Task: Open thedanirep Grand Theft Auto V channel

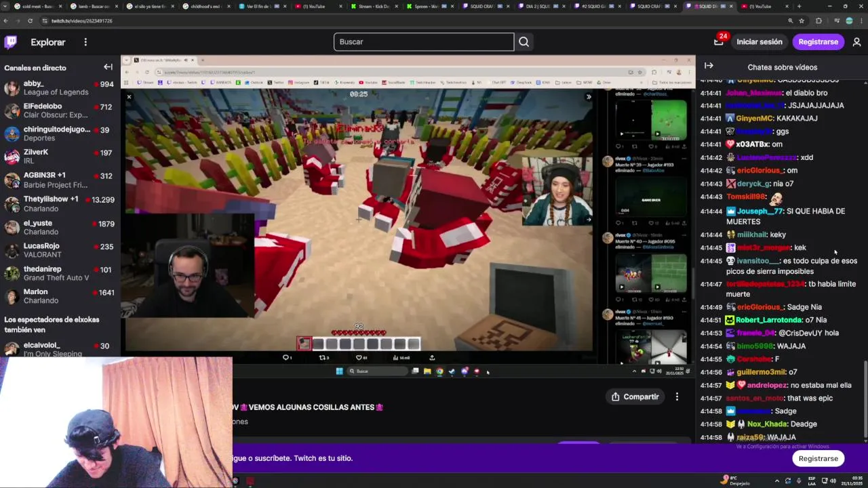Action: [60, 273]
